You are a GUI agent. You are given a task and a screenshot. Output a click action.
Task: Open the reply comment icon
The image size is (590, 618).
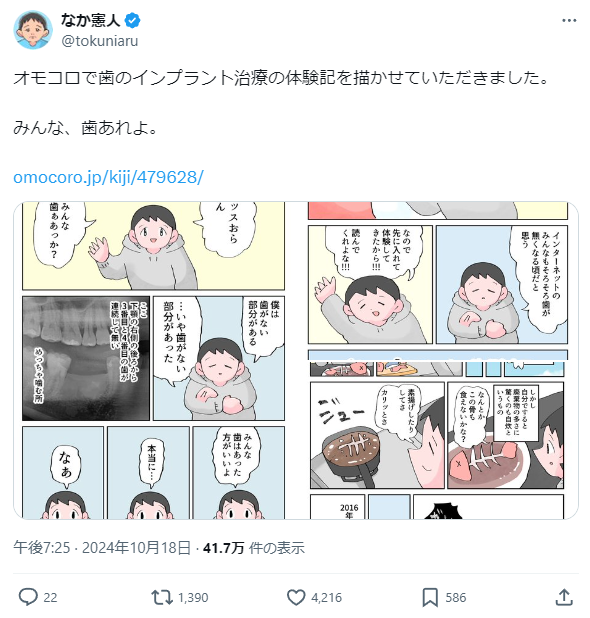(x=28, y=597)
